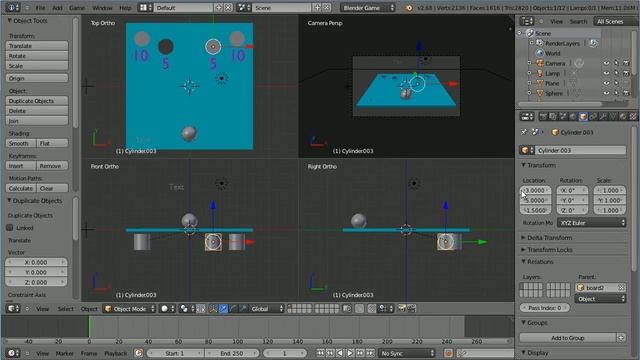Viewport: 640px width, 360px height.
Task: Expand the Delta Transform panel
Action: coord(549,238)
